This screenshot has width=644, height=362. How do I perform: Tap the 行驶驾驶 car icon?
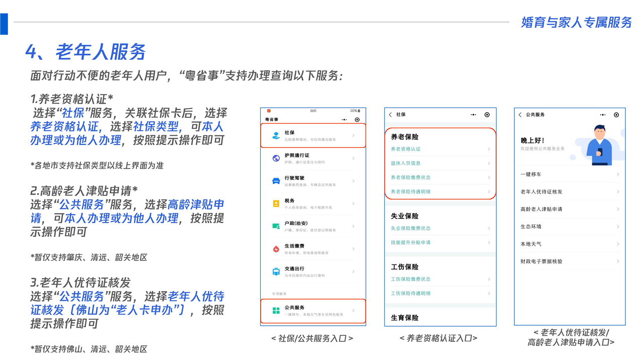click(x=276, y=181)
